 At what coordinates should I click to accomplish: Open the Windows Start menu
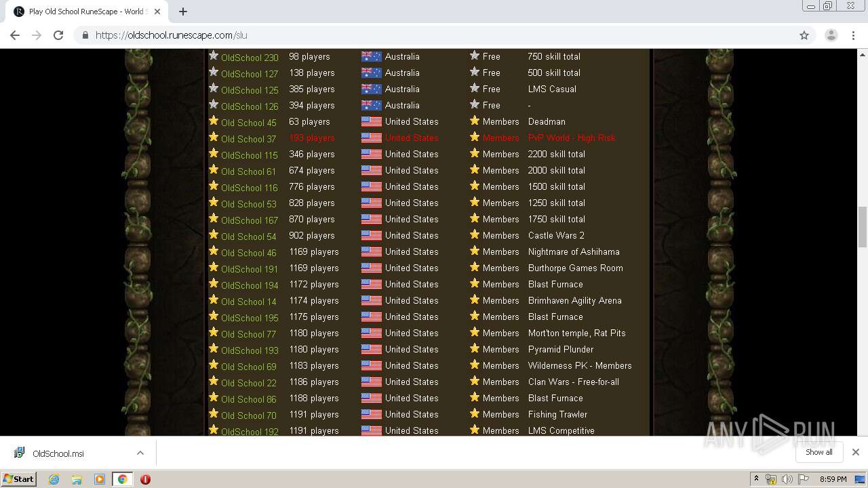click(19, 479)
